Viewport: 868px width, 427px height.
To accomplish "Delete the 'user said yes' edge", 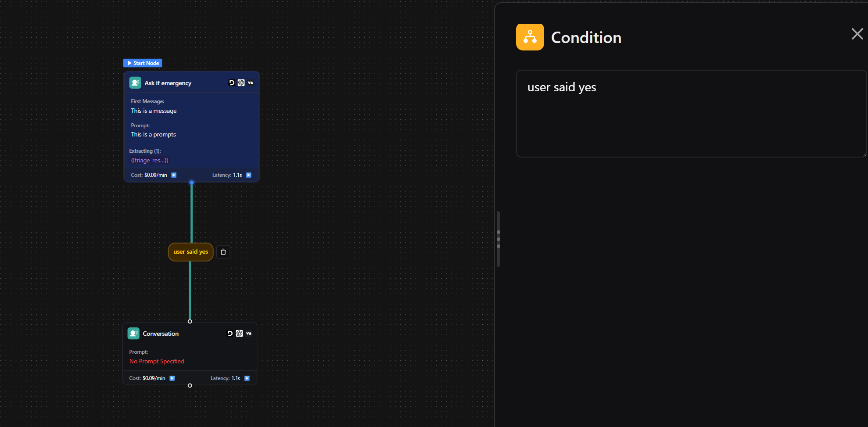I will point(223,252).
